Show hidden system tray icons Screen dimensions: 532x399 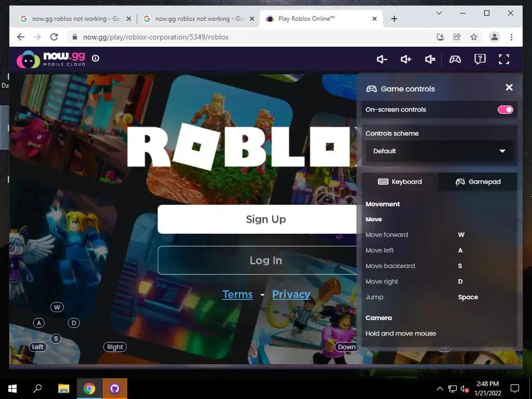[x=440, y=389]
